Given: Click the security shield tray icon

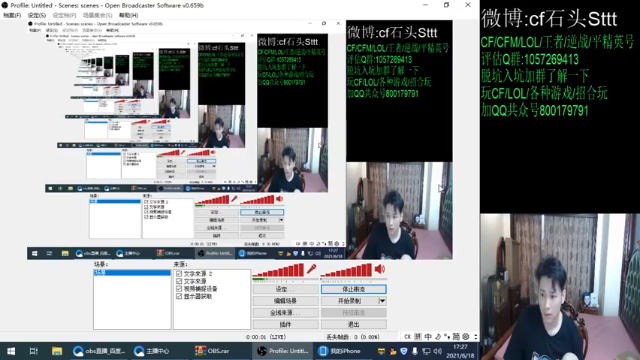Looking at the screenshot, I should 404,351.
